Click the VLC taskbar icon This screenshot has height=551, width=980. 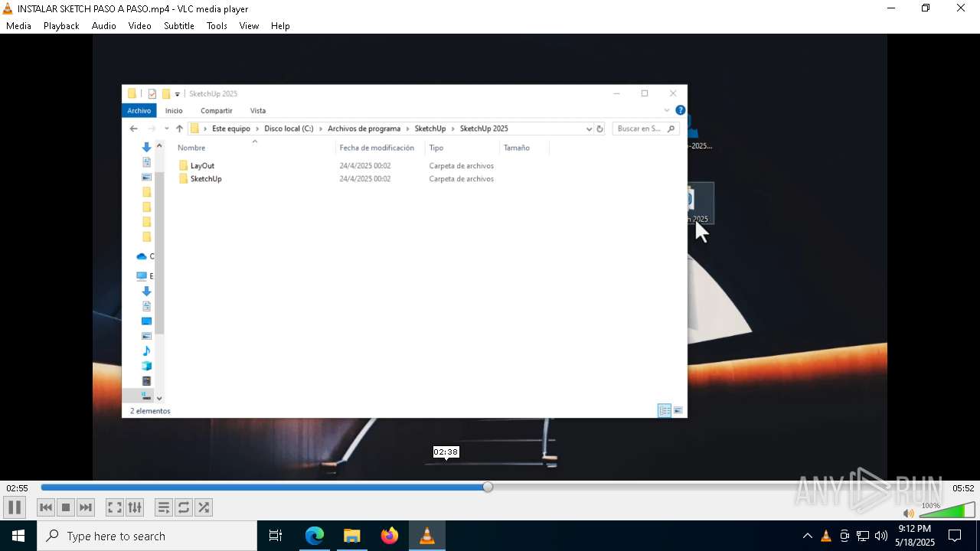click(427, 536)
